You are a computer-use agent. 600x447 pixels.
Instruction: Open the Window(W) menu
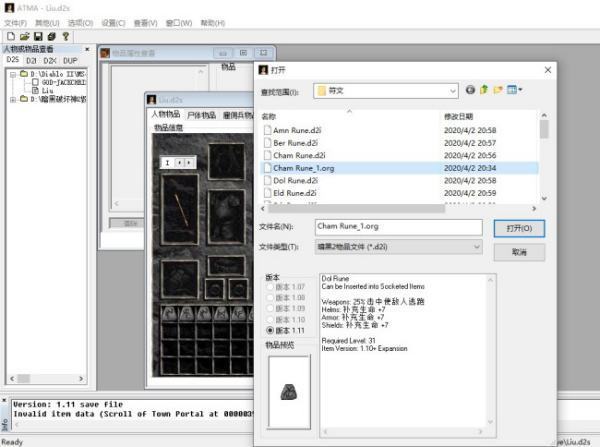[x=179, y=23]
